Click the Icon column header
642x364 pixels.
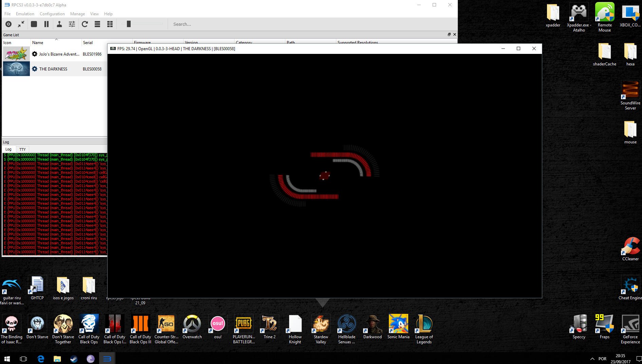point(16,43)
